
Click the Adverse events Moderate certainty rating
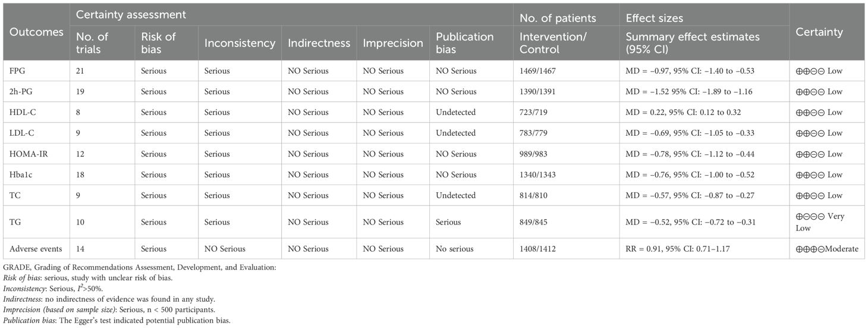pyautogui.click(x=827, y=249)
